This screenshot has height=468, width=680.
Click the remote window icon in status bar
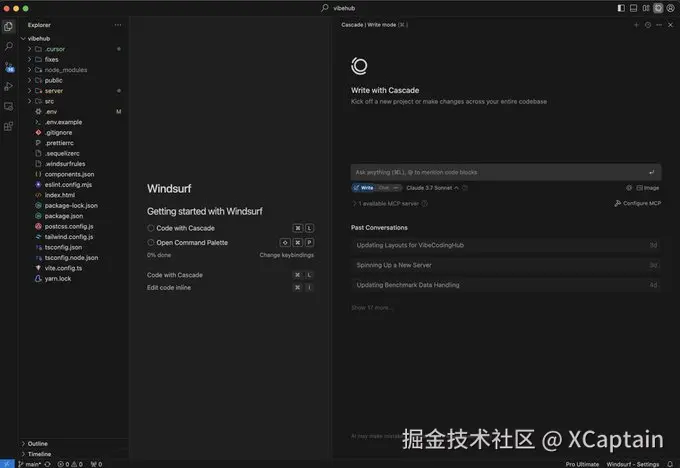[7, 464]
